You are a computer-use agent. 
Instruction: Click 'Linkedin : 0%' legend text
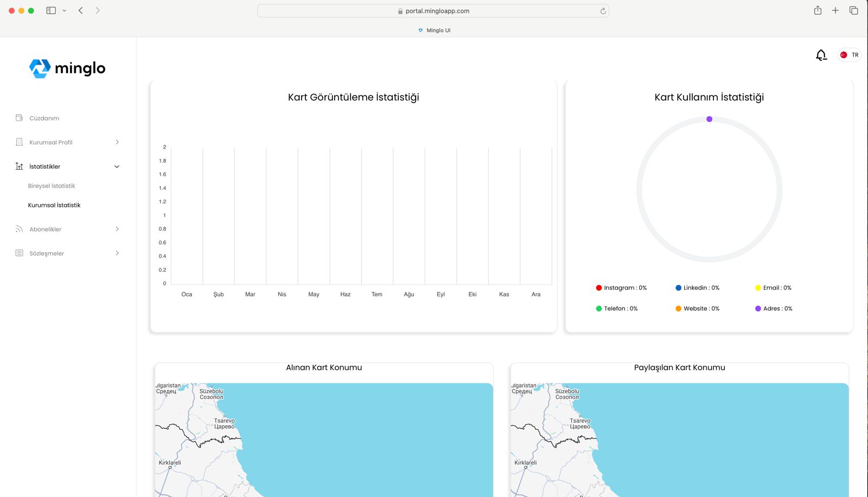click(x=701, y=288)
